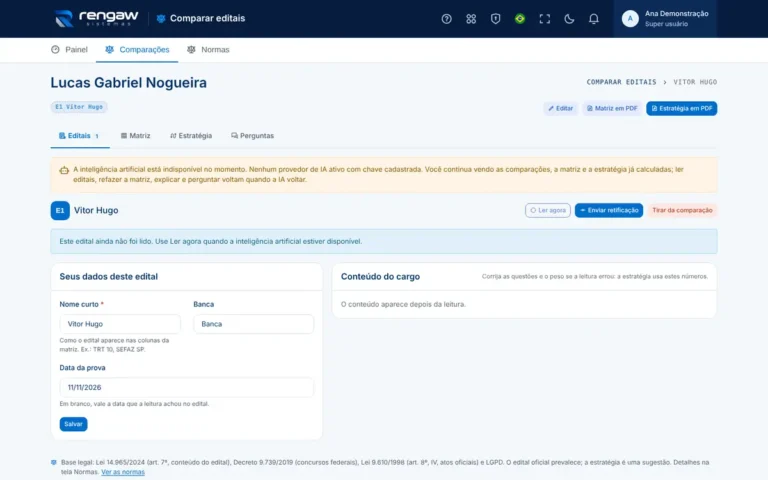Select Comparações navigation tab
The image size is (768, 480).
tap(137, 49)
